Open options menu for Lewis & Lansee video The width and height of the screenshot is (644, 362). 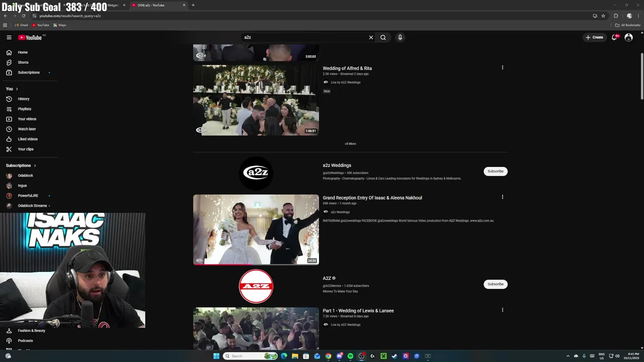click(x=502, y=310)
